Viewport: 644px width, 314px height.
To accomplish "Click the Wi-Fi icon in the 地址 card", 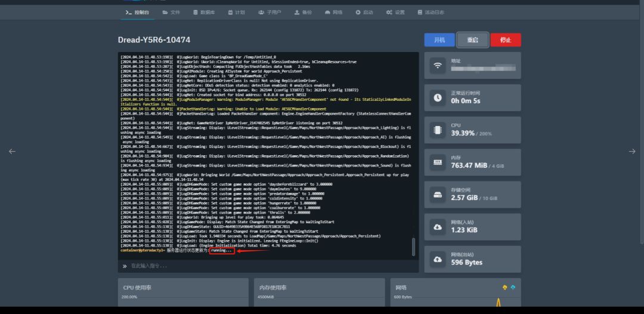I will coord(438,65).
